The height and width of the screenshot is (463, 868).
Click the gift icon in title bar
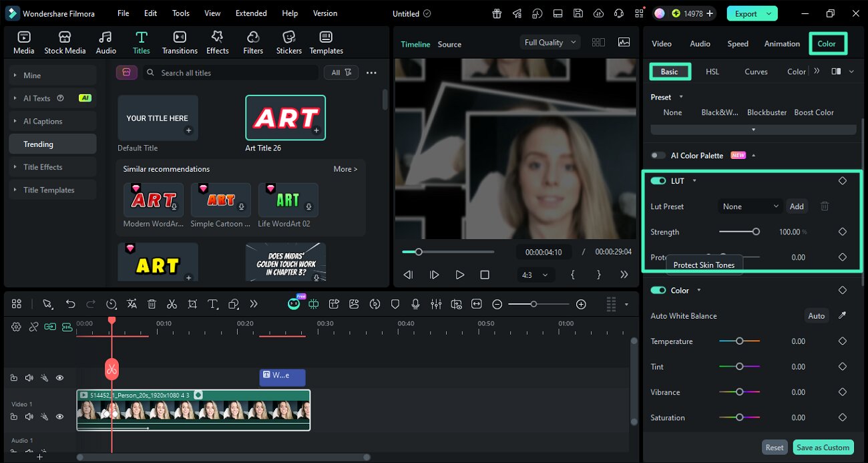[x=497, y=13]
